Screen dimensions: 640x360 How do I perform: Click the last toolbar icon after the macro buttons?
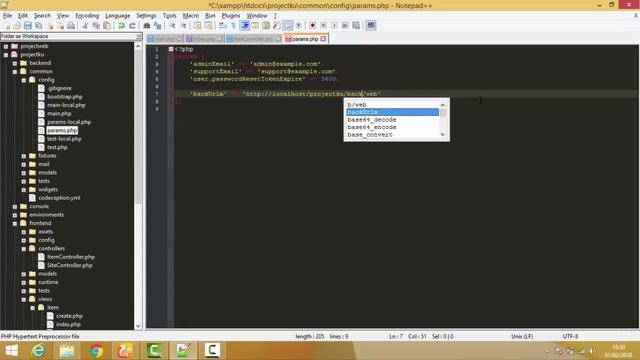tap(371, 25)
